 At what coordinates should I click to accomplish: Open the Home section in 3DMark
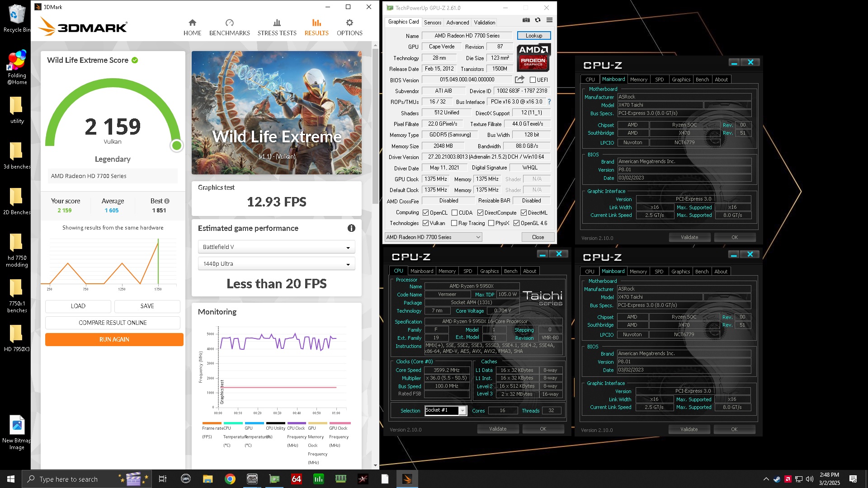pyautogui.click(x=192, y=28)
